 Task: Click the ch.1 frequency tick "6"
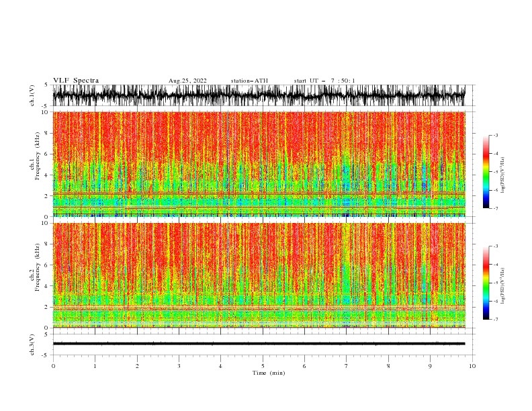(x=46, y=154)
